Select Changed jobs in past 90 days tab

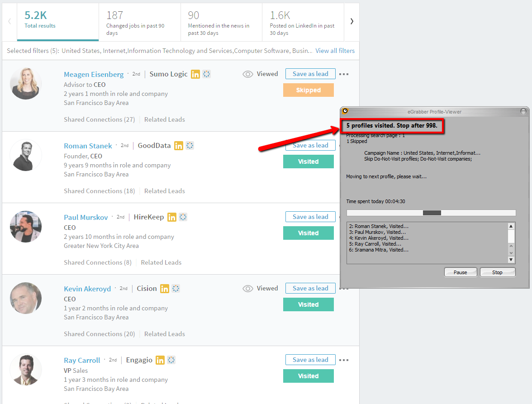coord(135,23)
